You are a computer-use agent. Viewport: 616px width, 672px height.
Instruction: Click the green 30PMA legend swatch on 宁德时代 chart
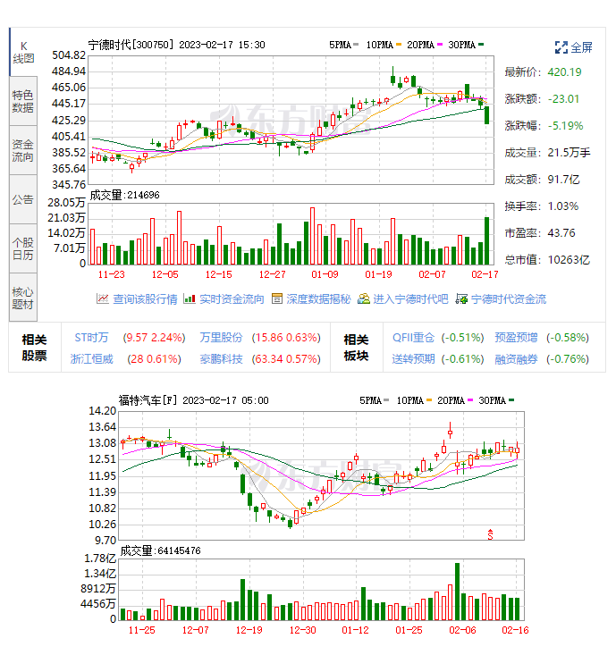click(x=481, y=45)
